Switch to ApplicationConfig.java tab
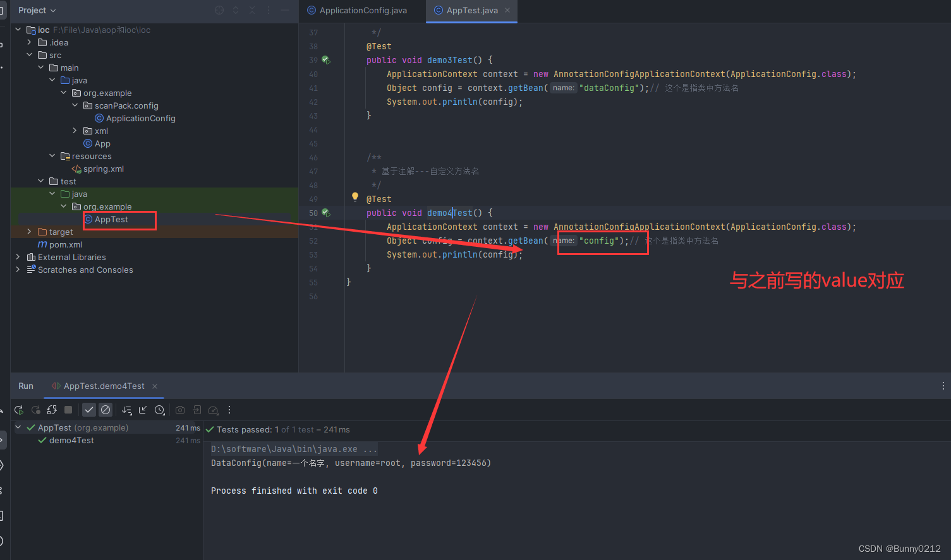This screenshot has height=560, width=951. [357, 10]
